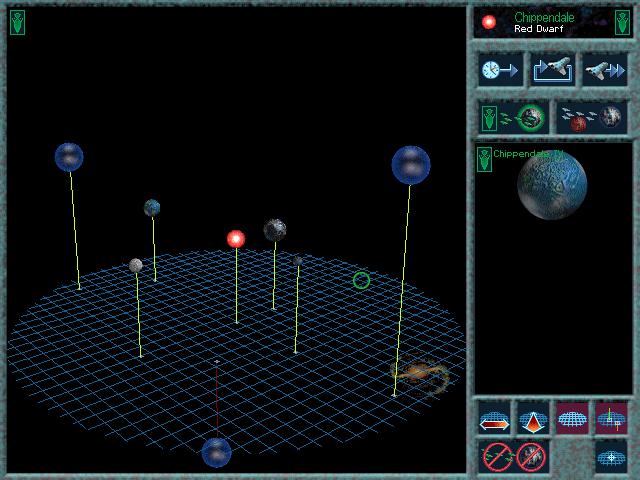Click the center view grid button
This screenshot has height=480, width=640.
click(611, 457)
